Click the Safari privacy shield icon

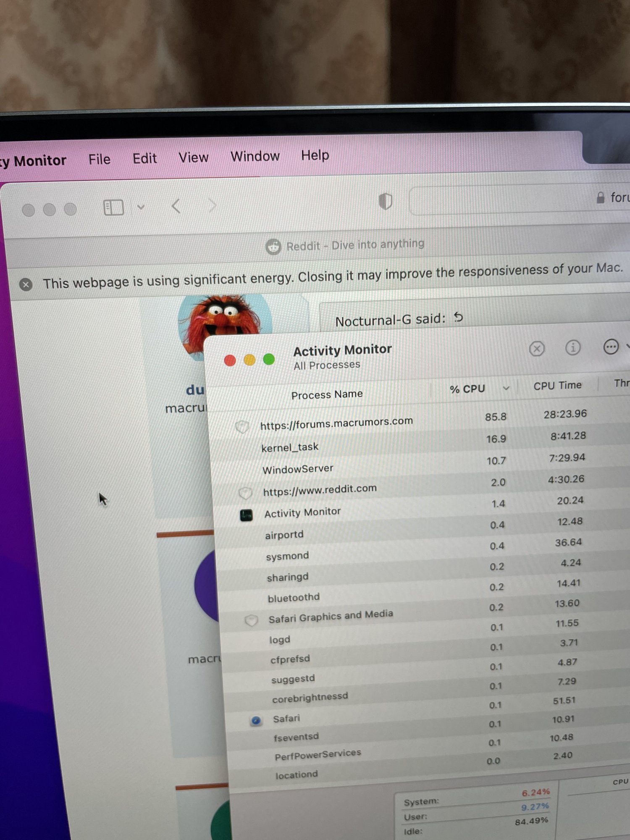[x=385, y=201]
